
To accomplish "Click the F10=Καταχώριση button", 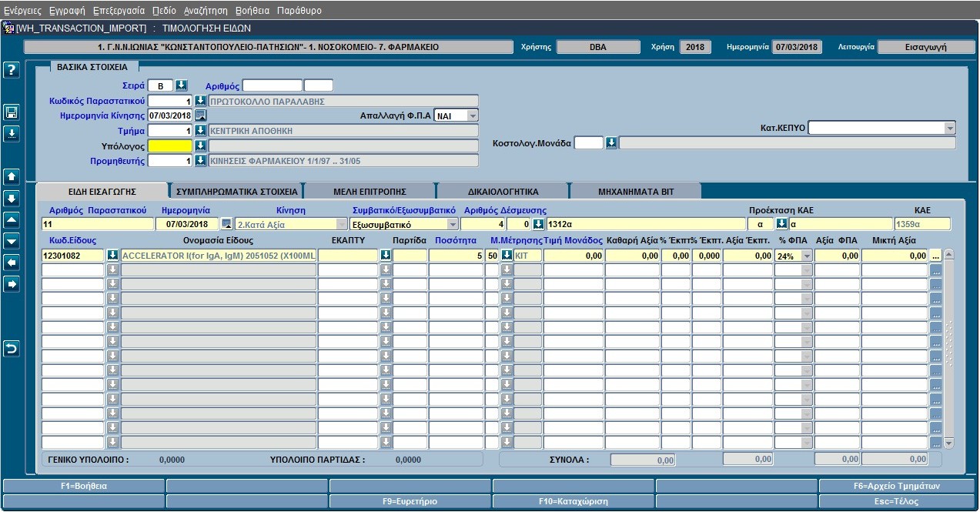I will click(x=574, y=501).
